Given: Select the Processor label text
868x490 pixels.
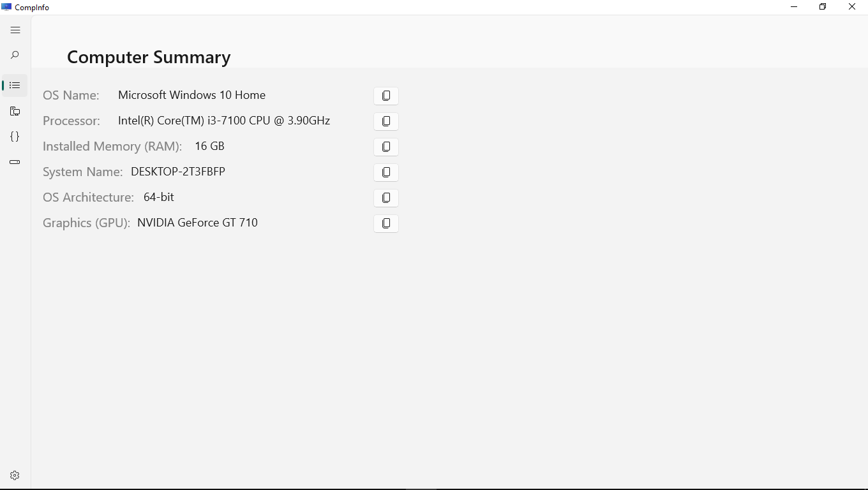Looking at the screenshot, I should pyautogui.click(x=71, y=121).
